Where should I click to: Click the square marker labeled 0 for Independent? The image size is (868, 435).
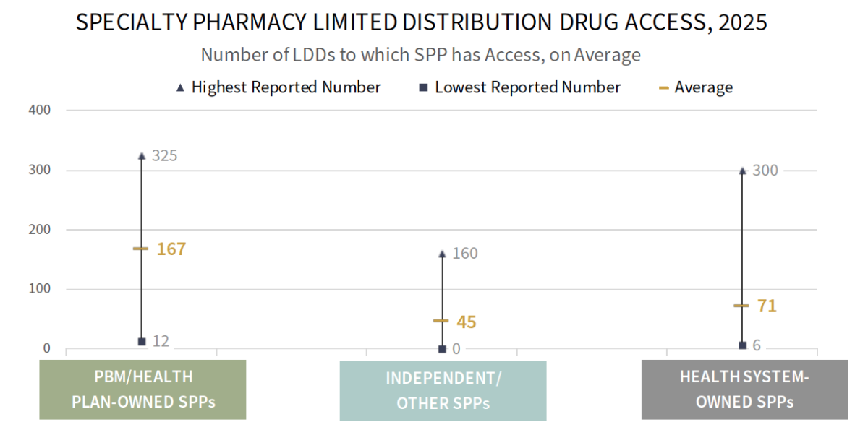click(442, 349)
